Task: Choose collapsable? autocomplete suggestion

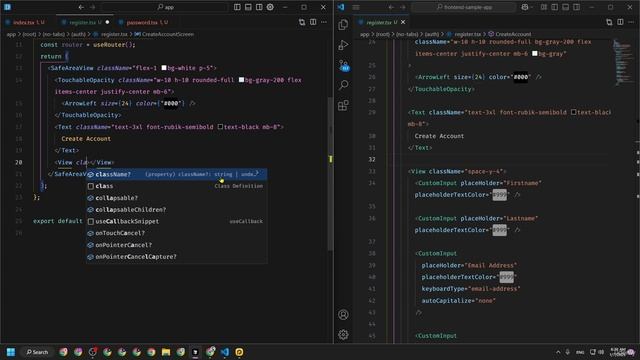Action: 177,198
